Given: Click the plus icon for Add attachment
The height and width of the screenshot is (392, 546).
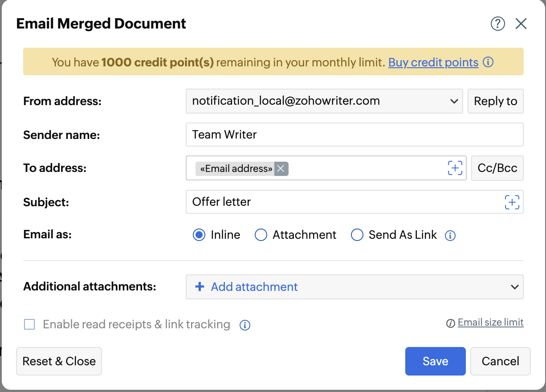Looking at the screenshot, I should coord(200,287).
